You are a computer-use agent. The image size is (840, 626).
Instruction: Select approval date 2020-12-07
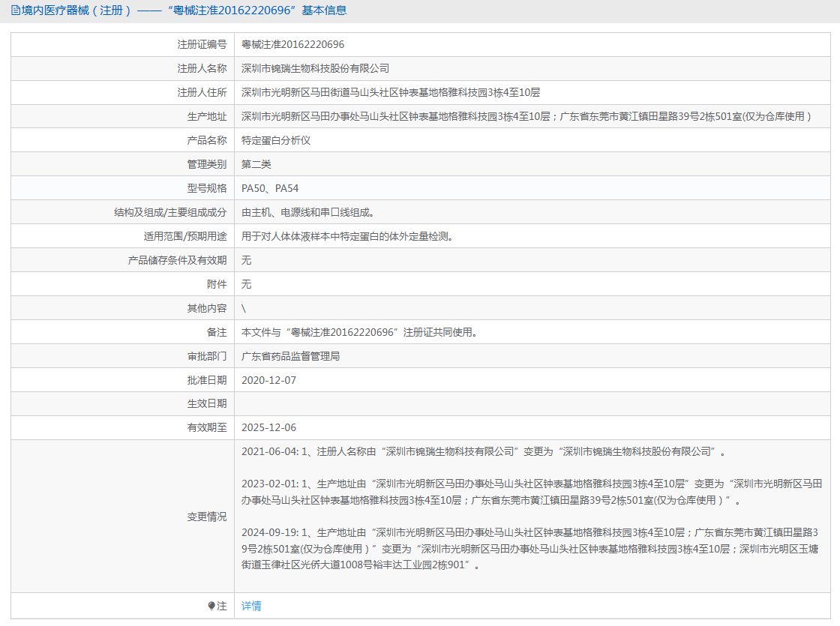coord(268,380)
